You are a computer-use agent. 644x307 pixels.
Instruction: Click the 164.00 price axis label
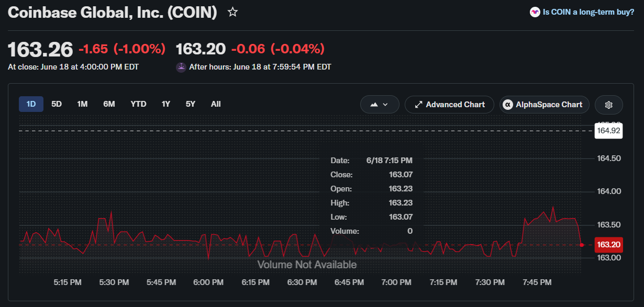click(x=609, y=191)
